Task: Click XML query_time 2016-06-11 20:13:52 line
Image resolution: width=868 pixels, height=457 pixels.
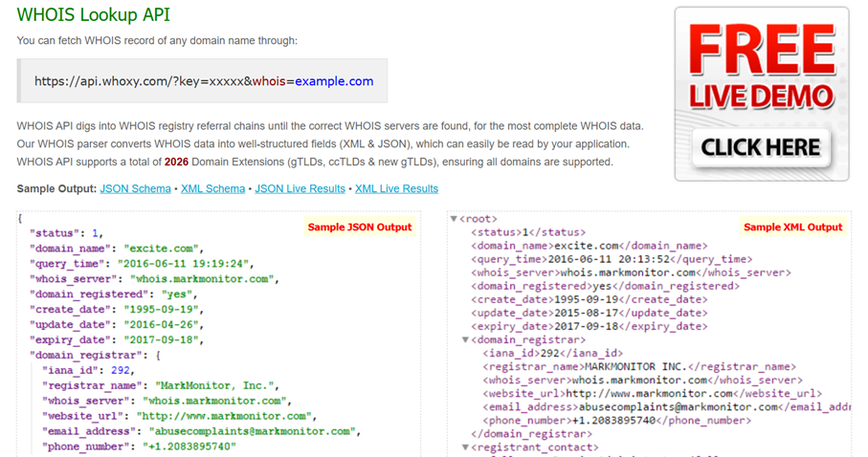Action: [x=612, y=259]
